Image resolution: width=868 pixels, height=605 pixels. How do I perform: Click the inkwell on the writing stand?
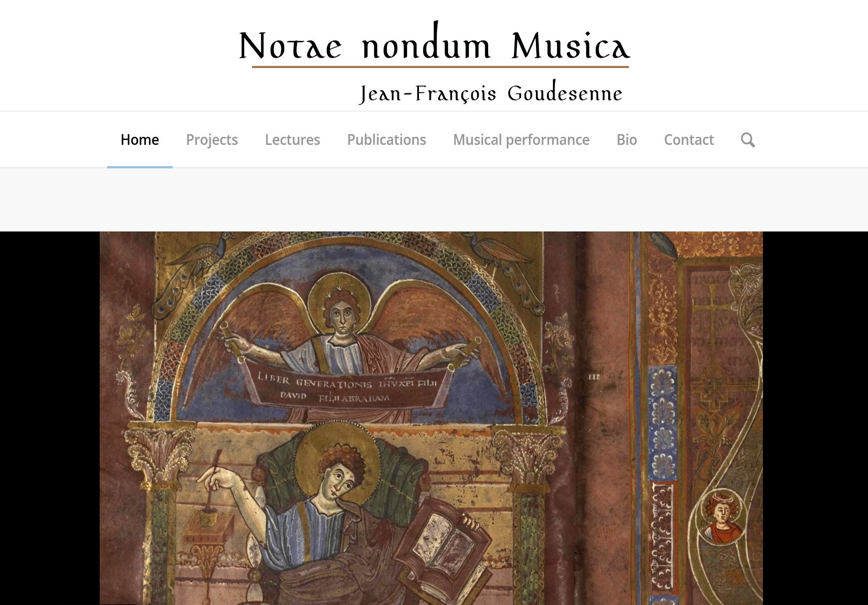209,517
